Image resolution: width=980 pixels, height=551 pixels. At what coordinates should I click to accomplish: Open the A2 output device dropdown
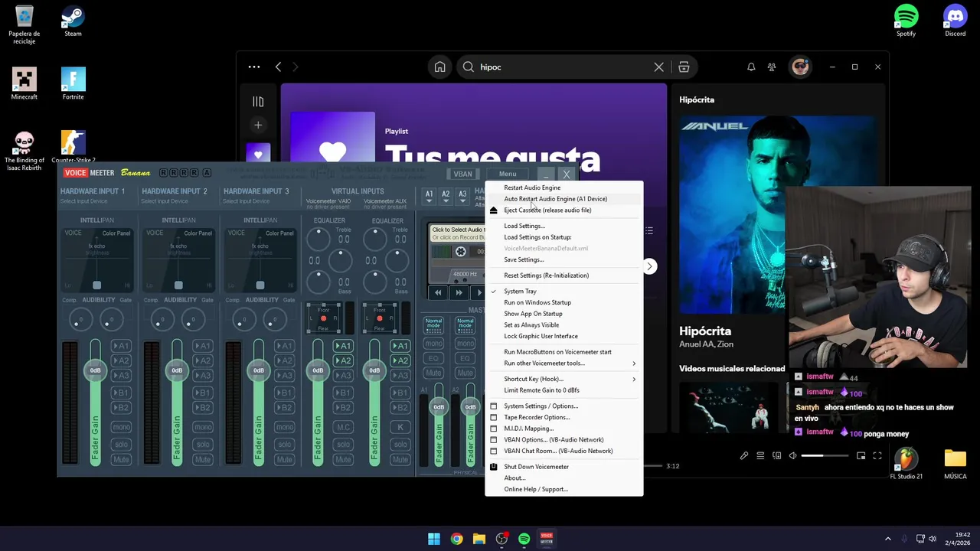446,197
